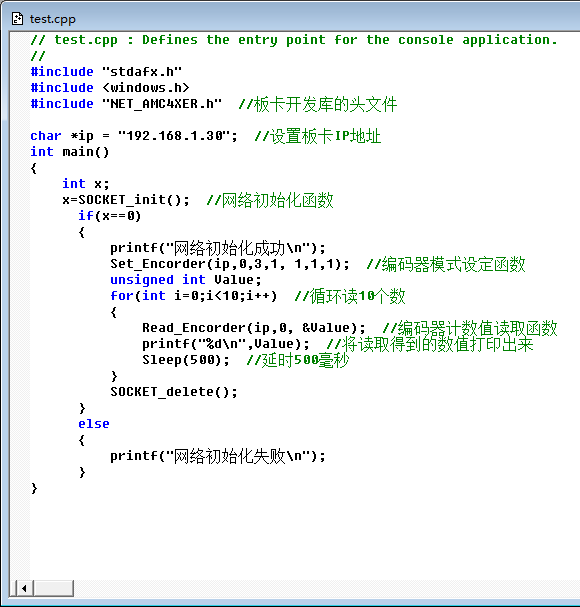Click on the #include <windows.h> line
580x607 pixels.
110,88
